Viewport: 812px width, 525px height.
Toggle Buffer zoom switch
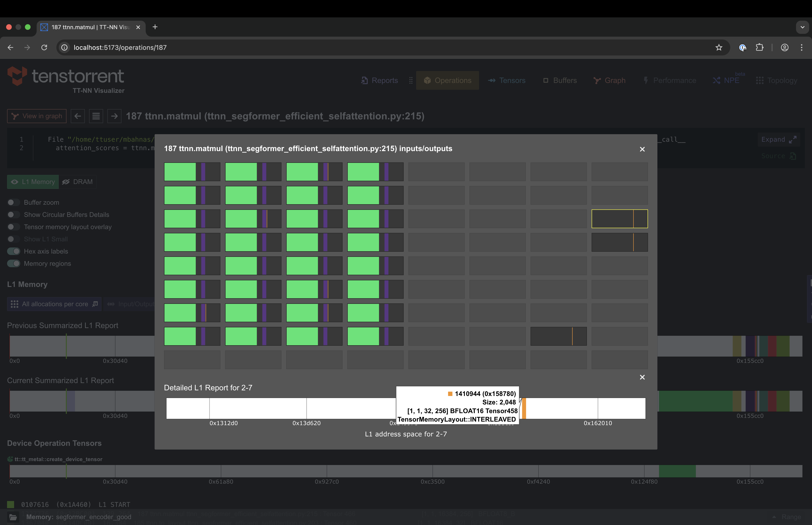click(x=14, y=203)
